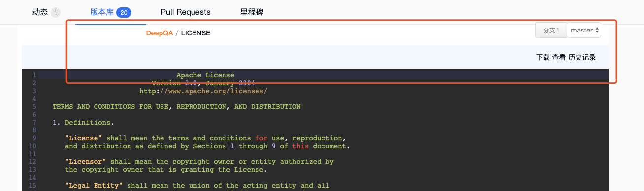
Task: Open 历史记录 for this file
Action: point(582,57)
